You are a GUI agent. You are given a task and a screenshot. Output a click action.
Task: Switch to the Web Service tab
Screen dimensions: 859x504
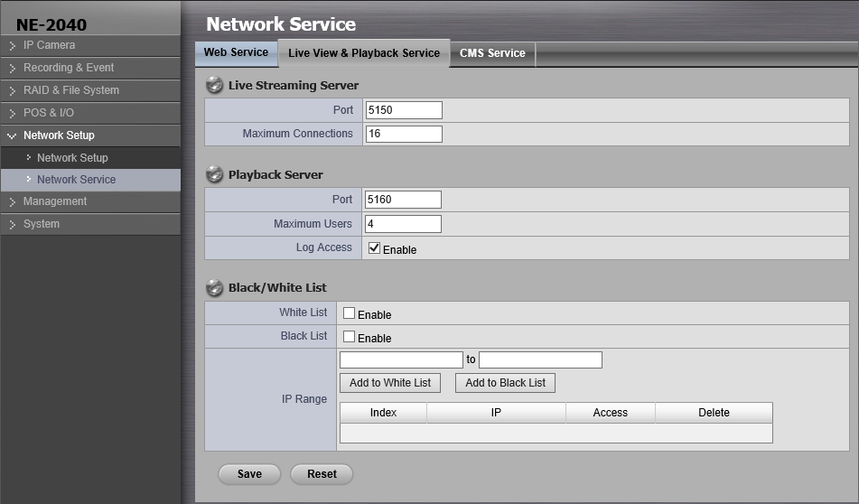236,52
